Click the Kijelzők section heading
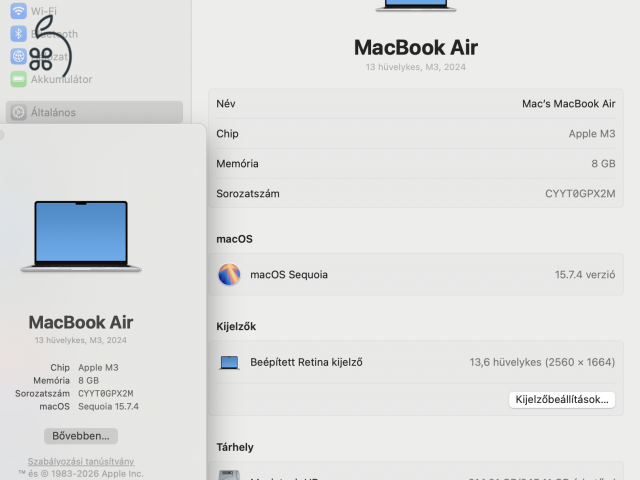Screen dimensions: 640x480 click(x=236, y=326)
